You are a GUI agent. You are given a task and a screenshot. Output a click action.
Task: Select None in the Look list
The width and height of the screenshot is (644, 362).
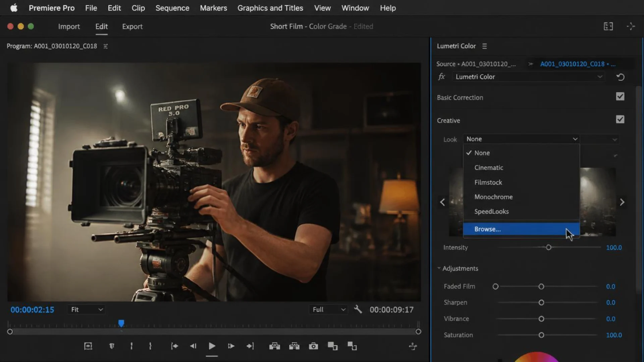click(521, 153)
